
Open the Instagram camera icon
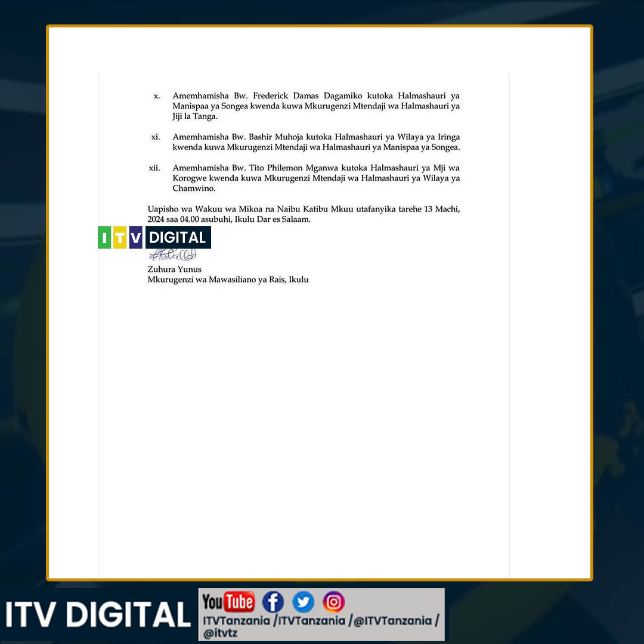click(x=333, y=602)
